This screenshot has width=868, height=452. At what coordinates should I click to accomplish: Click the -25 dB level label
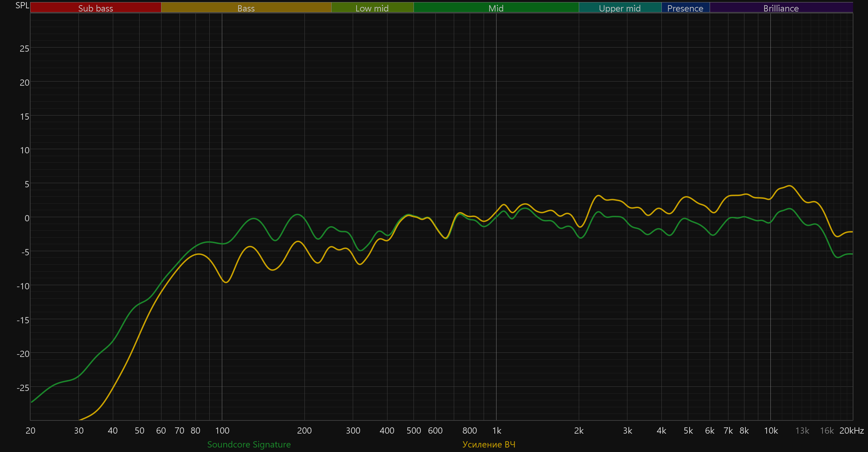point(23,388)
